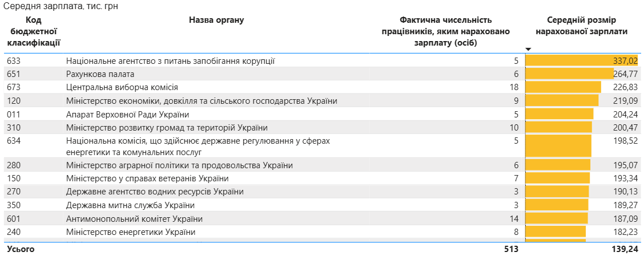Click Державна митна служба України entry
Screen dimensions: 644x260
click(130, 205)
